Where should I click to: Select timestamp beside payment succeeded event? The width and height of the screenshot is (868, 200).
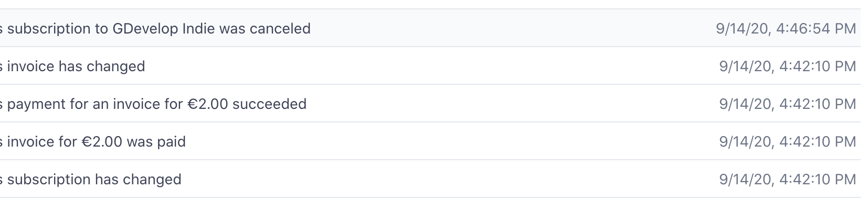(788, 104)
